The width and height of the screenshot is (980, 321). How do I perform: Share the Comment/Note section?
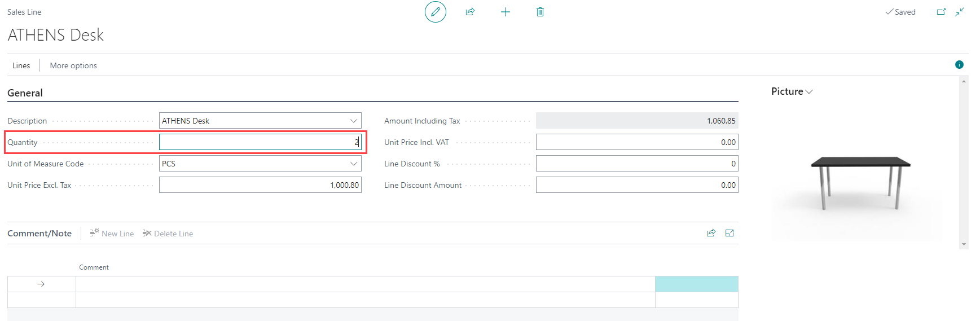click(711, 233)
